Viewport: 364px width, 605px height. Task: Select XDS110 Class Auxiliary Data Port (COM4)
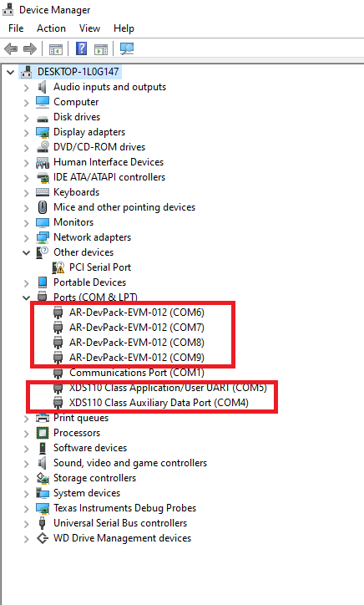click(x=159, y=403)
